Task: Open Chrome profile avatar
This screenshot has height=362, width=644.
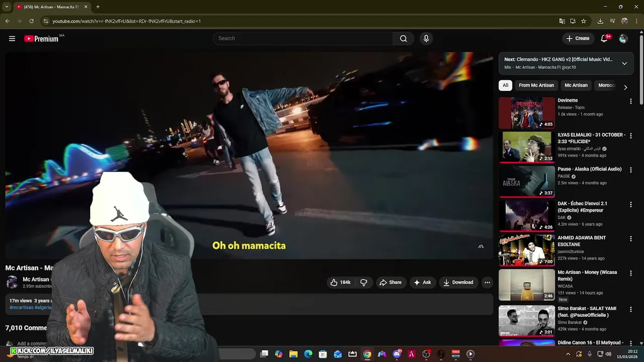Action: pos(624,21)
